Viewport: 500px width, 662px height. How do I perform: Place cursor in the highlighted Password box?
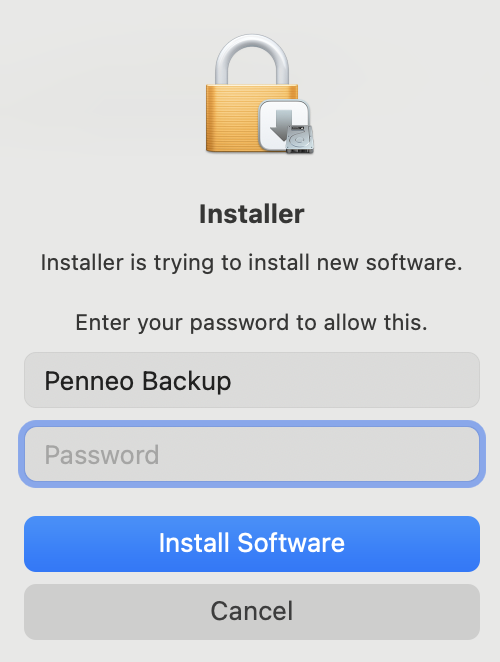point(252,454)
